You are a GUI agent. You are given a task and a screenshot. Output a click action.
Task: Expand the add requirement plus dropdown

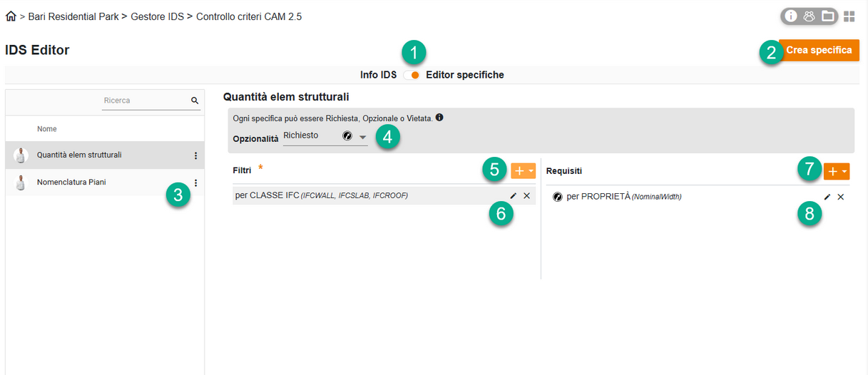(x=837, y=171)
